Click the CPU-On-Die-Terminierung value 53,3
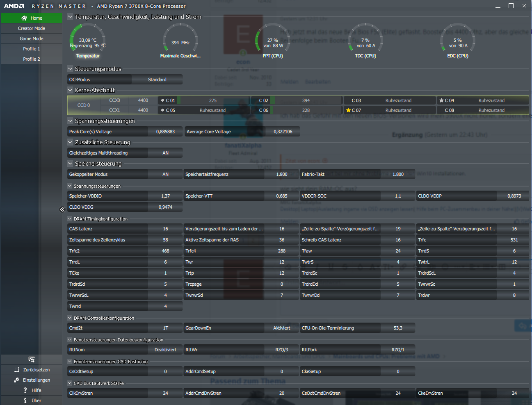Image resolution: width=532 pixels, height=405 pixels. [x=398, y=328]
